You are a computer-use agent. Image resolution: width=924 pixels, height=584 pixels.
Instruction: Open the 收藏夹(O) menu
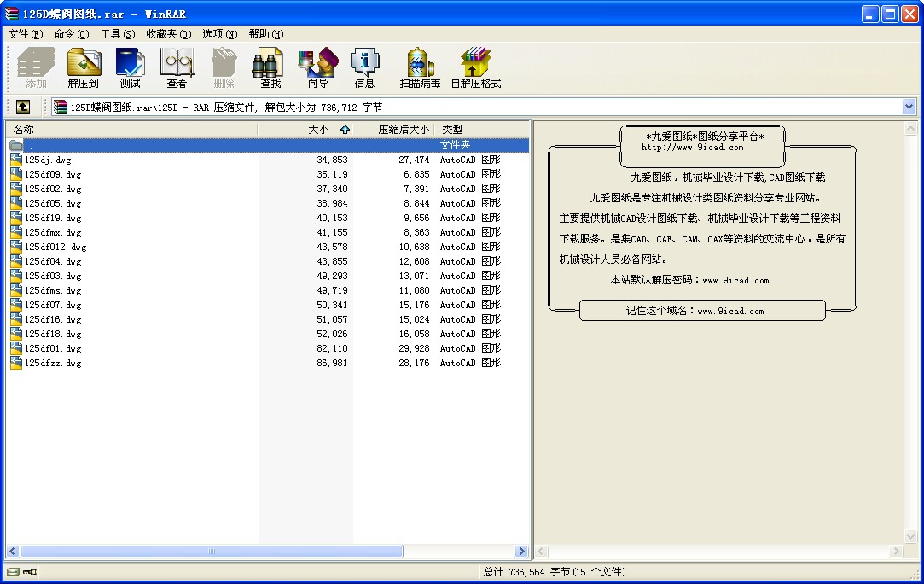[x=168, y=34]
